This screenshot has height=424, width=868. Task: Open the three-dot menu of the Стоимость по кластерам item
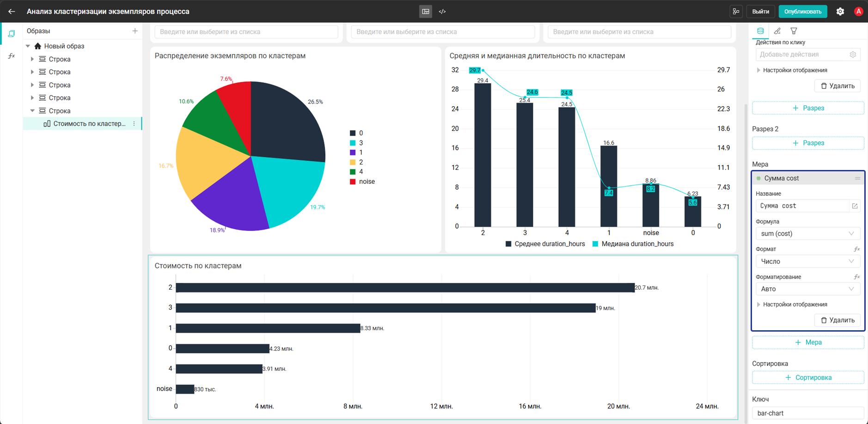click(x=134, y=124)
